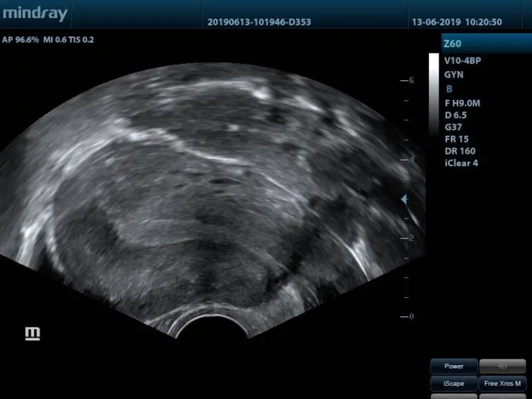Click the DR 160 dynamic range parameter
The height and width of the screenshot is (399, 532).
pos(460,151)
